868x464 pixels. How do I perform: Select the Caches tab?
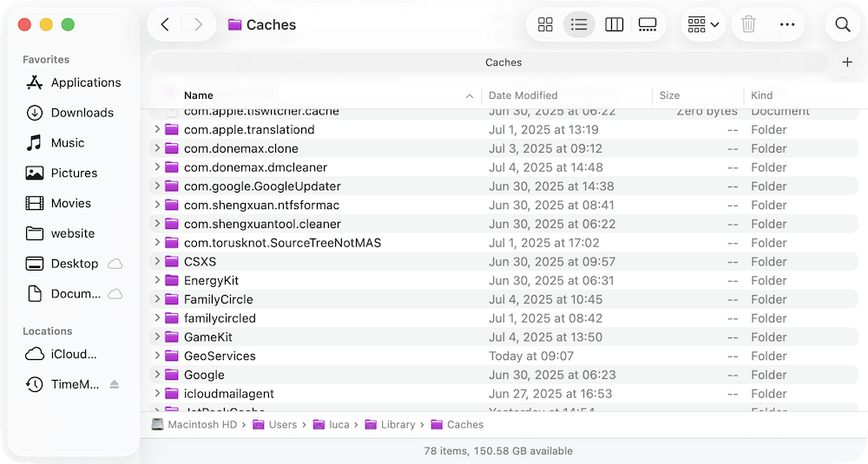click(x=489, y=62)
